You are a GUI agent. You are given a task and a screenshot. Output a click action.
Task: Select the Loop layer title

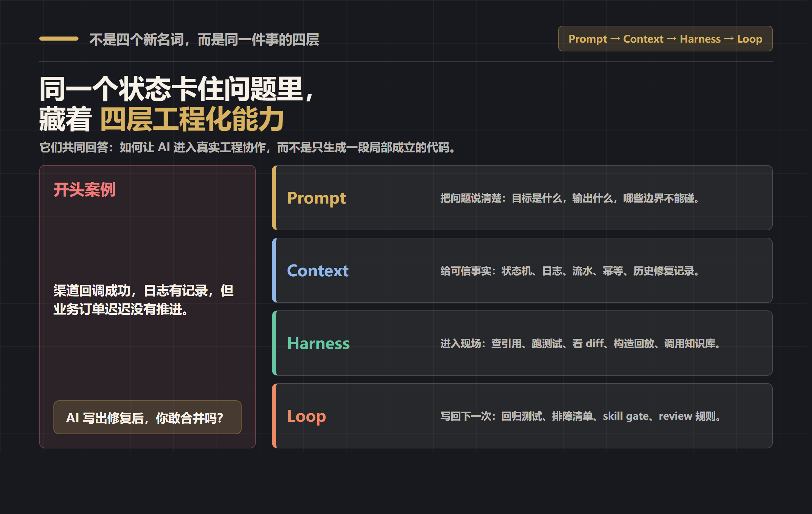[307, 416]
